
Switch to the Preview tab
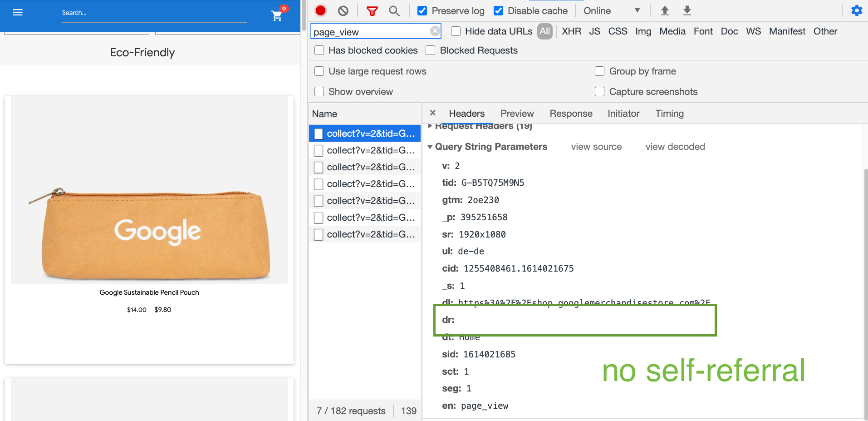[x=517, y=114]
